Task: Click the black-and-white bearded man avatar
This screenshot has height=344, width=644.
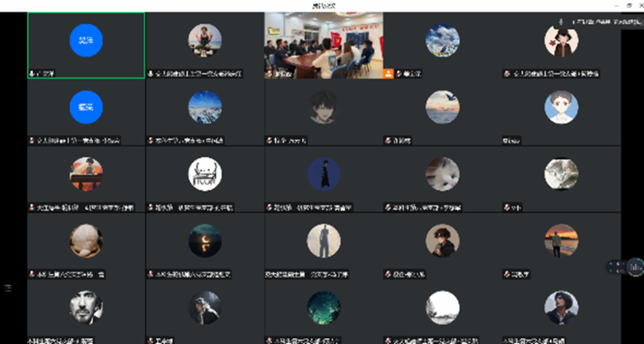Action: 86,308
